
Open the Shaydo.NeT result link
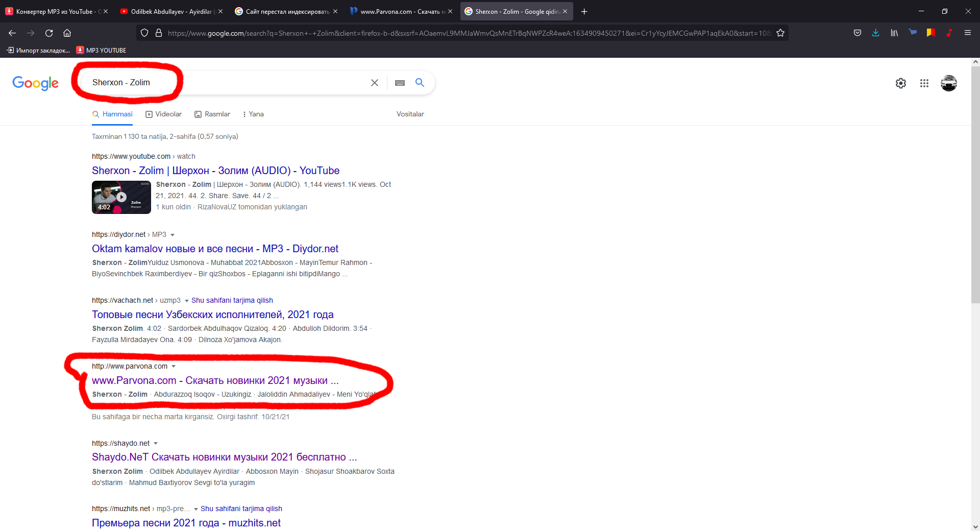[225, 457]
